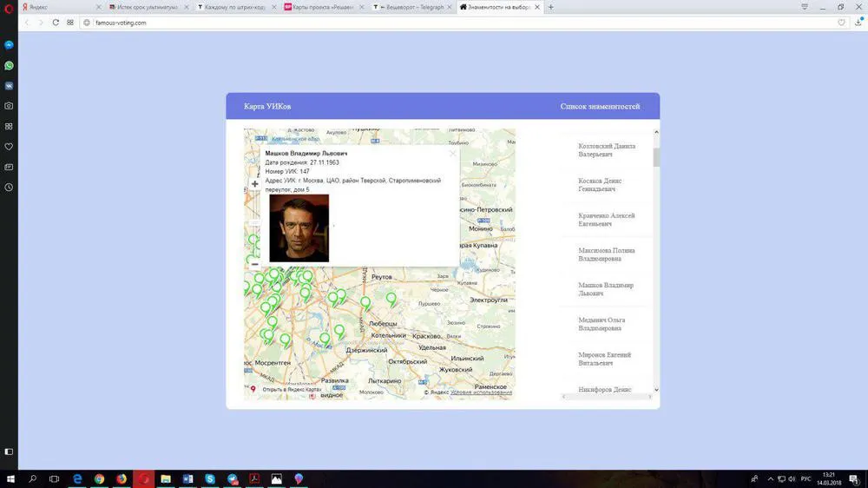Open new tab with plus button
The height and width of the screenshot is (488, 868).
(551, 7)
